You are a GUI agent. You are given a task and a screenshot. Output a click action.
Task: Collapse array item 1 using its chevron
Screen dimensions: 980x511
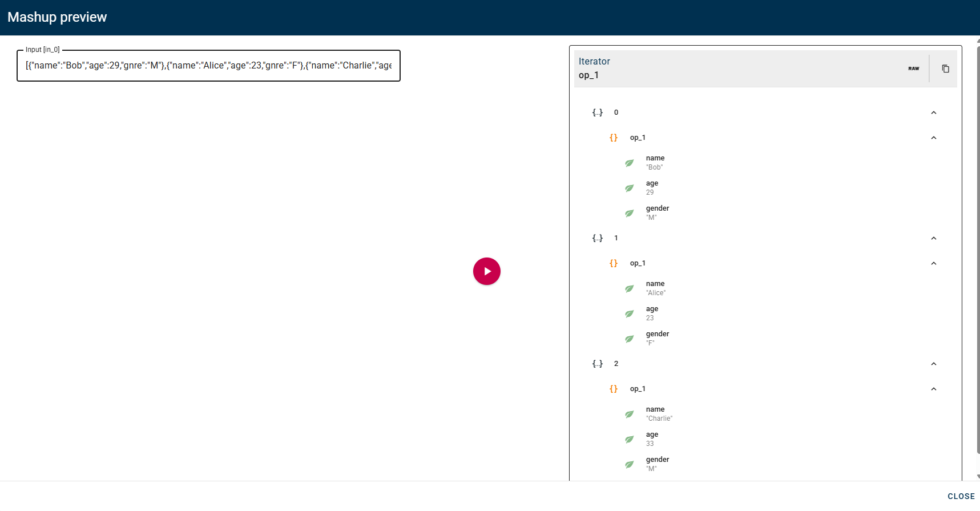(933, 238)
